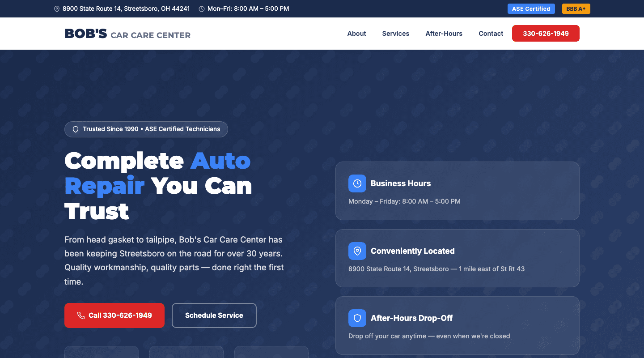This screenshot has width=644, height=358.
Task: Click the location pin icon in the top bar
Action: 56,9
